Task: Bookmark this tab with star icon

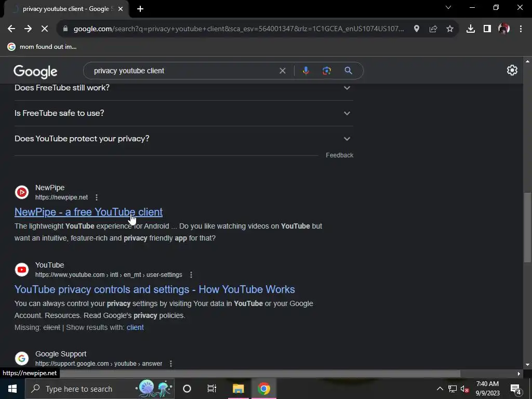Action: (450, 29)
